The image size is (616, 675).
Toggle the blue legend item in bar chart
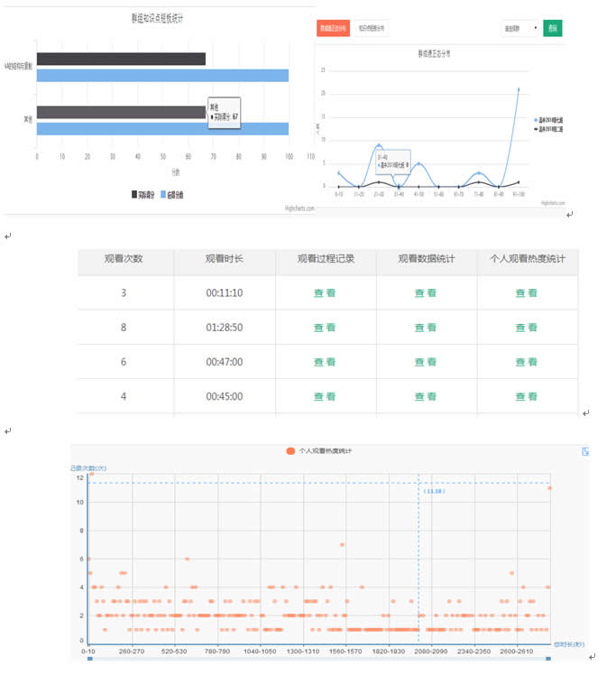point(172,195)
